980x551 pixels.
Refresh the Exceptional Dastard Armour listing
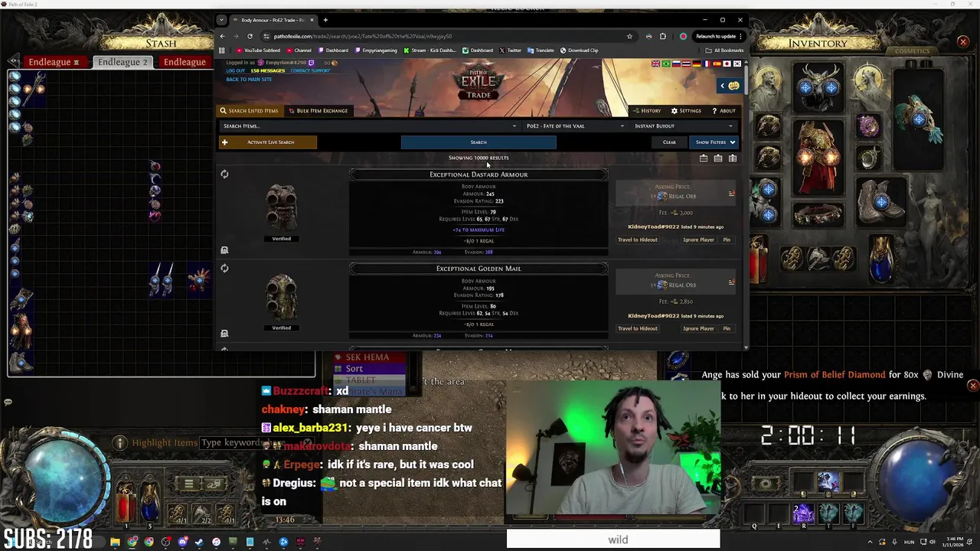point(224,174)
